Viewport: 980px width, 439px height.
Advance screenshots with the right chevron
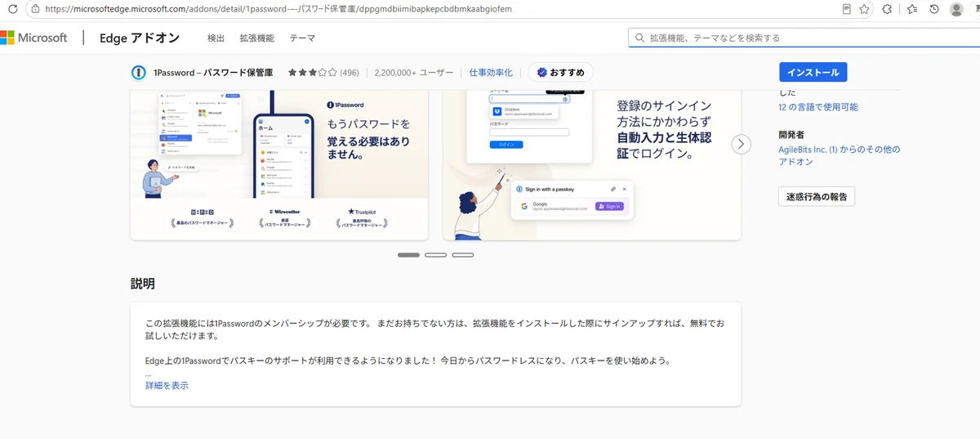point(741,145)
